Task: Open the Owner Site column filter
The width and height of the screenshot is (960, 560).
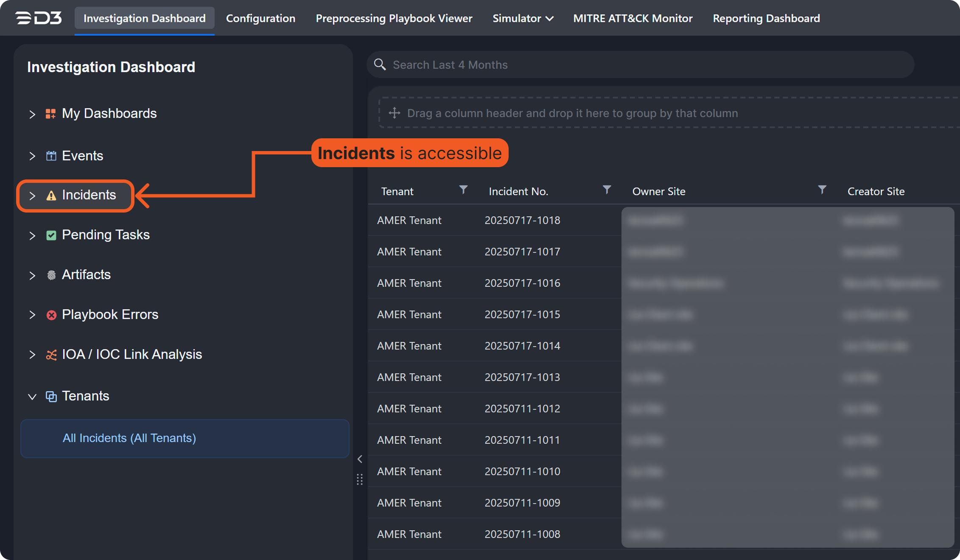Action: pos(822,190)
